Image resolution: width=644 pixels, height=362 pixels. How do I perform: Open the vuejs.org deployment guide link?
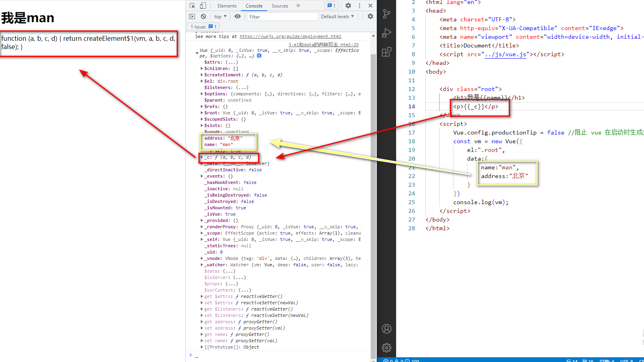click(290, 36)
